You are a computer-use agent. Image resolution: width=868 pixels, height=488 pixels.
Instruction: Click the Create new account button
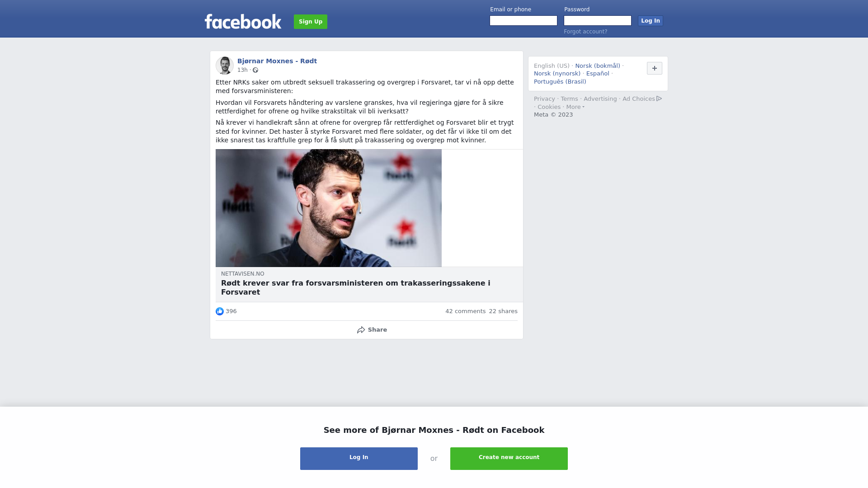509,459
